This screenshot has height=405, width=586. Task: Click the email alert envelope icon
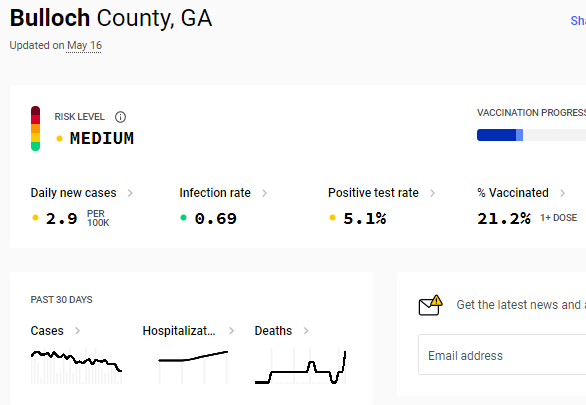[431, 306]
